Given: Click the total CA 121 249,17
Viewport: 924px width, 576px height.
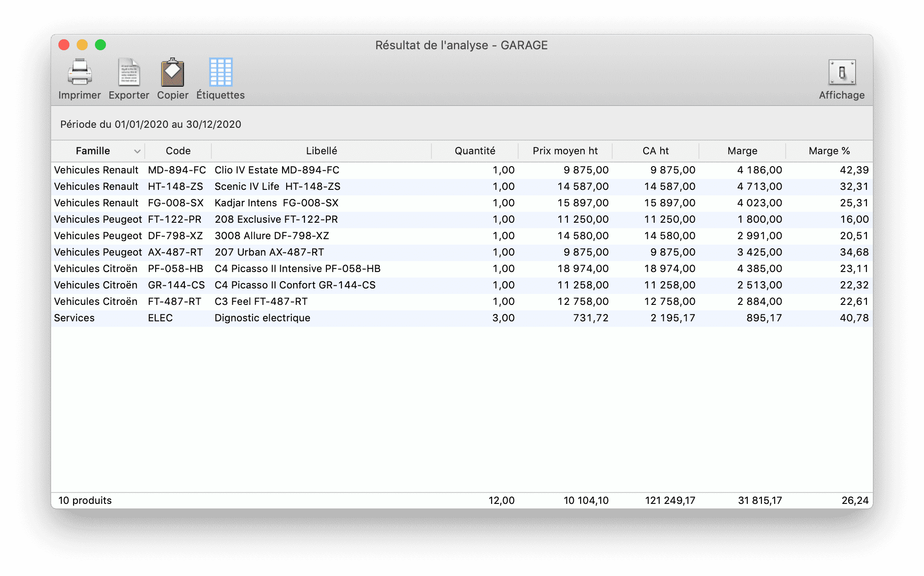Looking at the screenshot, I should click(x=670, y=501).
